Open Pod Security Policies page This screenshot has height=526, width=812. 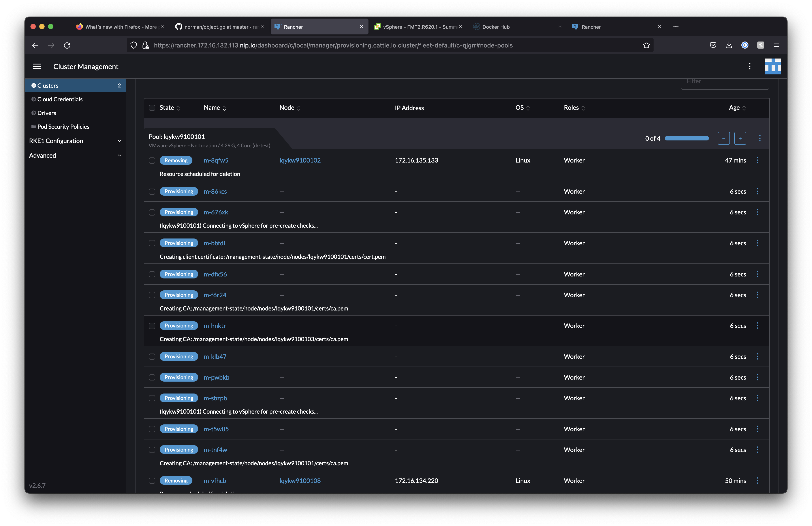[x=75, y=127]
